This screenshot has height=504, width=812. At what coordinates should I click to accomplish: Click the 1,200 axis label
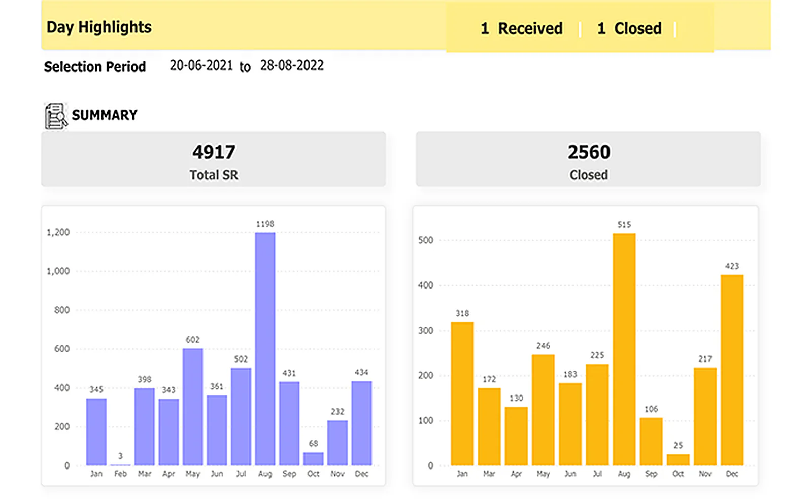(58, 232)
